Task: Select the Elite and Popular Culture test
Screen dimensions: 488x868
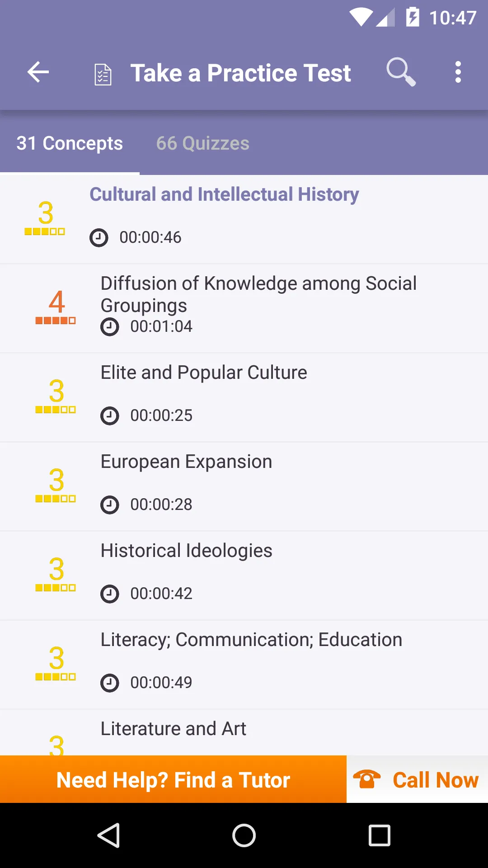Action: click(244, 397)
